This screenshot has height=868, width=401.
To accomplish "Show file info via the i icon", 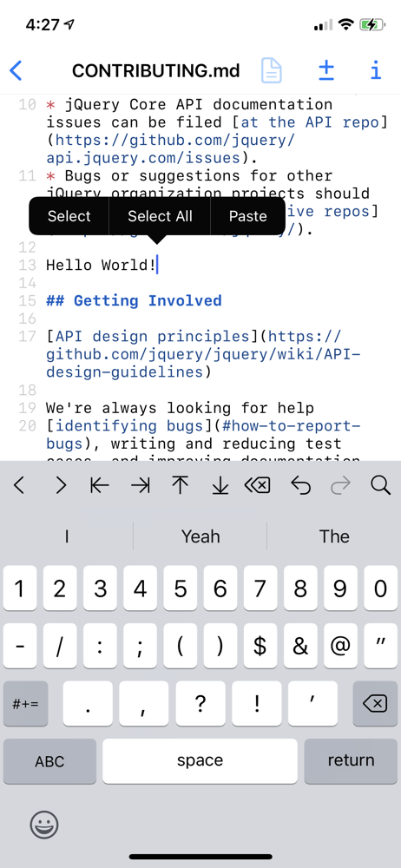I will pos(376,70).
